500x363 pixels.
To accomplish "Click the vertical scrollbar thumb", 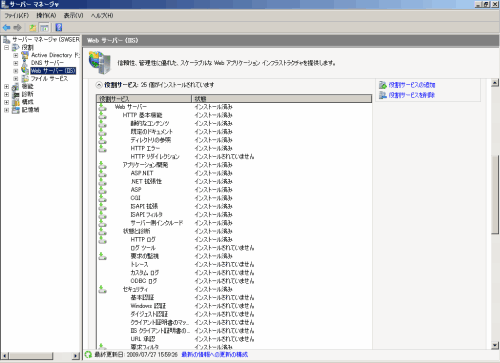I will pyautogui.click(x=495, y=194).
